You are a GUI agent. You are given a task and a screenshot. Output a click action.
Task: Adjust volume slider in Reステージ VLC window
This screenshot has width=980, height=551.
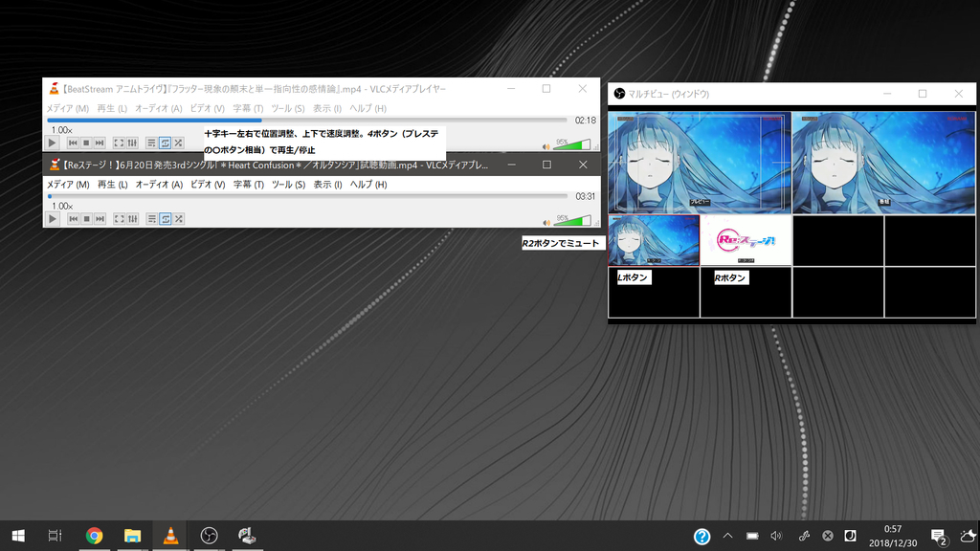coord(572,222)
